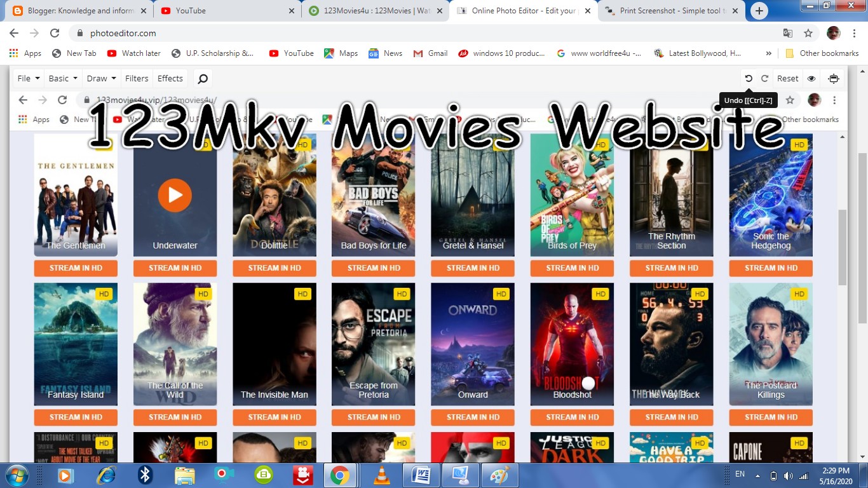This screenshot has height=488, width=868.
Task: Go back to the previous page
Action: (x=14, y=33)
